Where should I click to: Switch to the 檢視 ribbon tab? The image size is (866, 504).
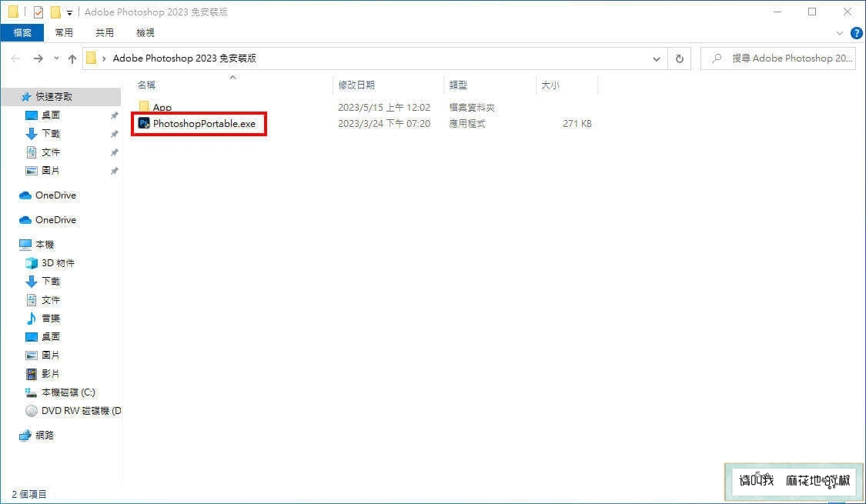[145, 32]
